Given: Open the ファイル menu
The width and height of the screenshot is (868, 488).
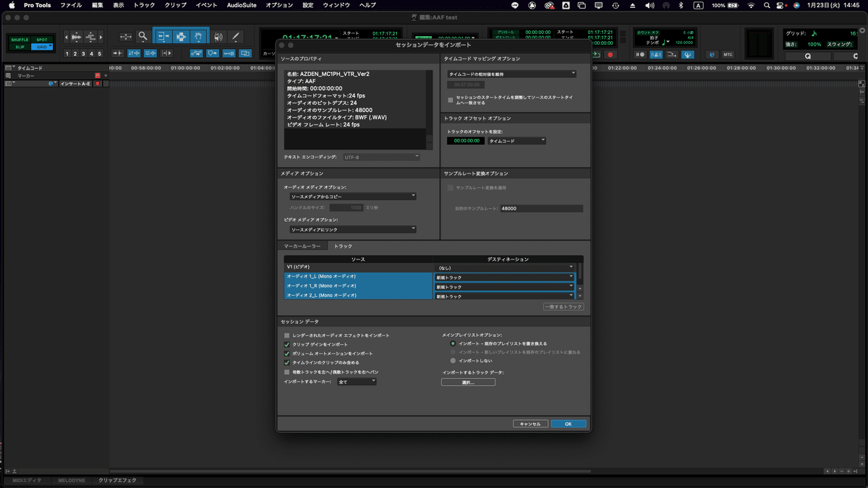Looking at the screenshot, I should pyautogui.click(x=71, y=5).
